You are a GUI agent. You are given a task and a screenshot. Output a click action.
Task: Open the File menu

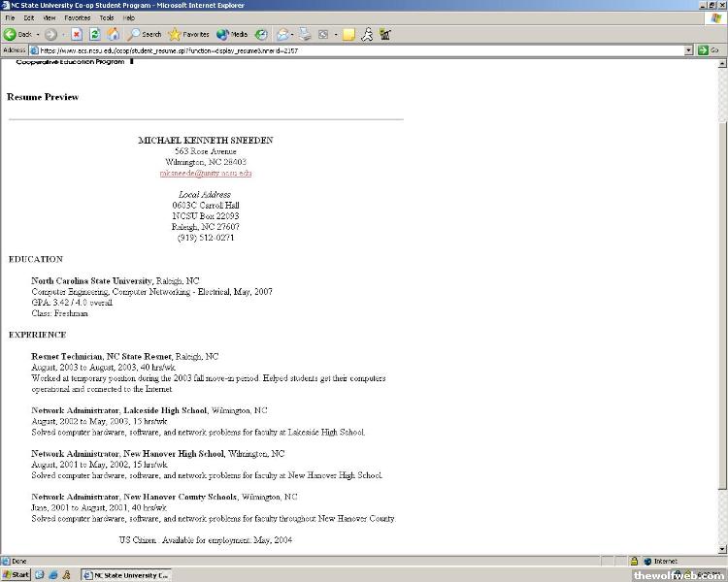coord(11,17)
